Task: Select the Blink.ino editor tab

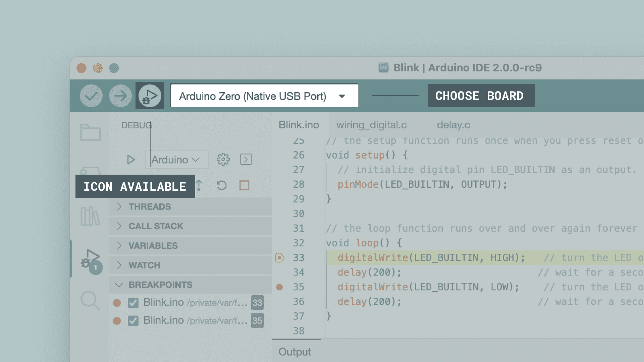Action: 299,125
